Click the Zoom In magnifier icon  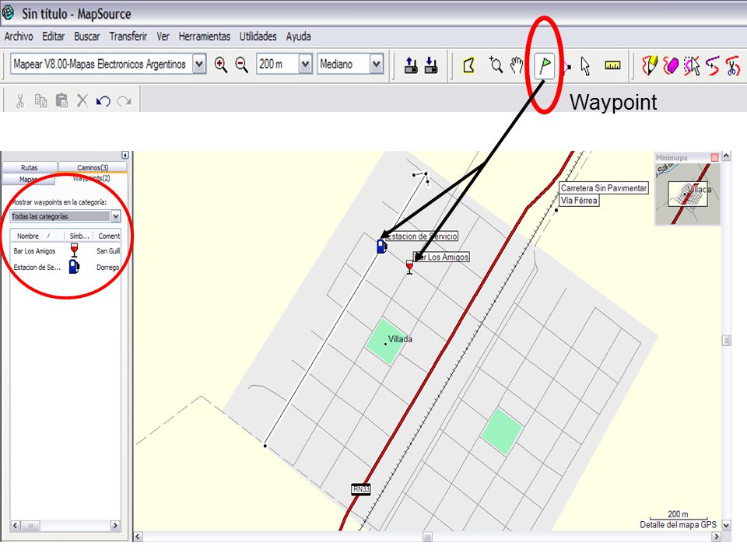[x=220, y=65]
